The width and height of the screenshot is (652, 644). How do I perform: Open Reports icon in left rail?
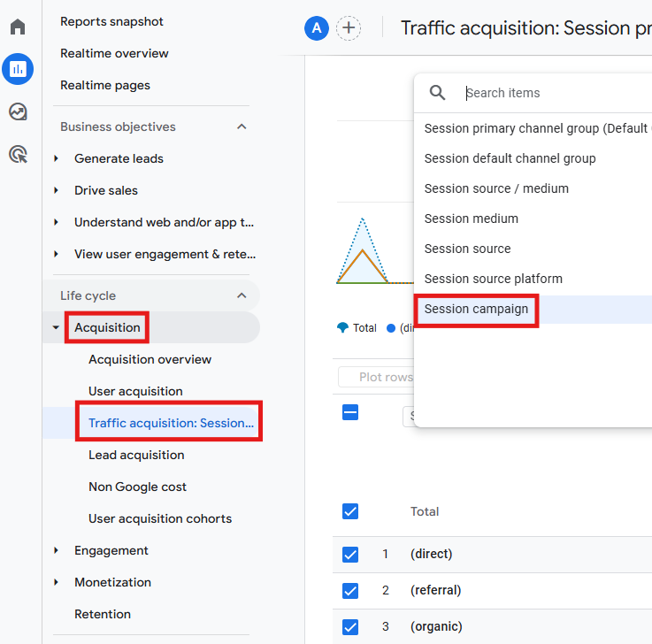(x=18, y=69)
